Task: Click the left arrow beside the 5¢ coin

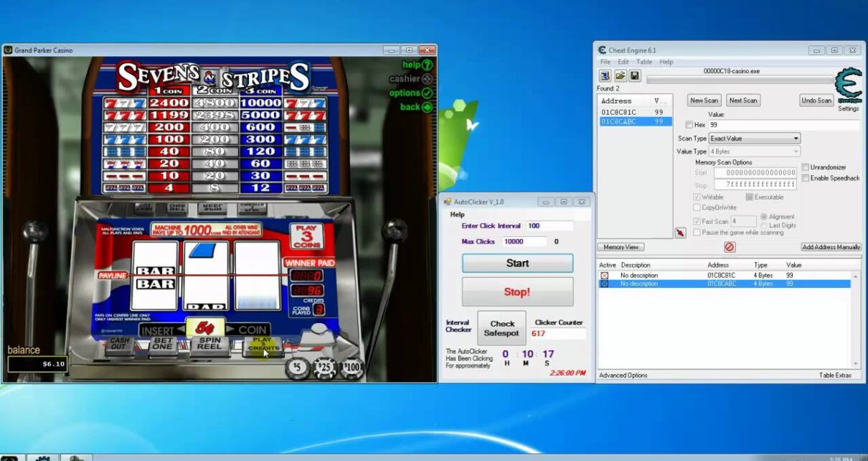Action: click(182, 330)
